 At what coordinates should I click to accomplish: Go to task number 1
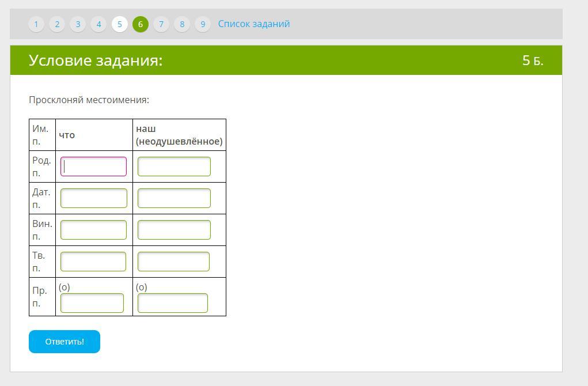[x=36, y=24]
